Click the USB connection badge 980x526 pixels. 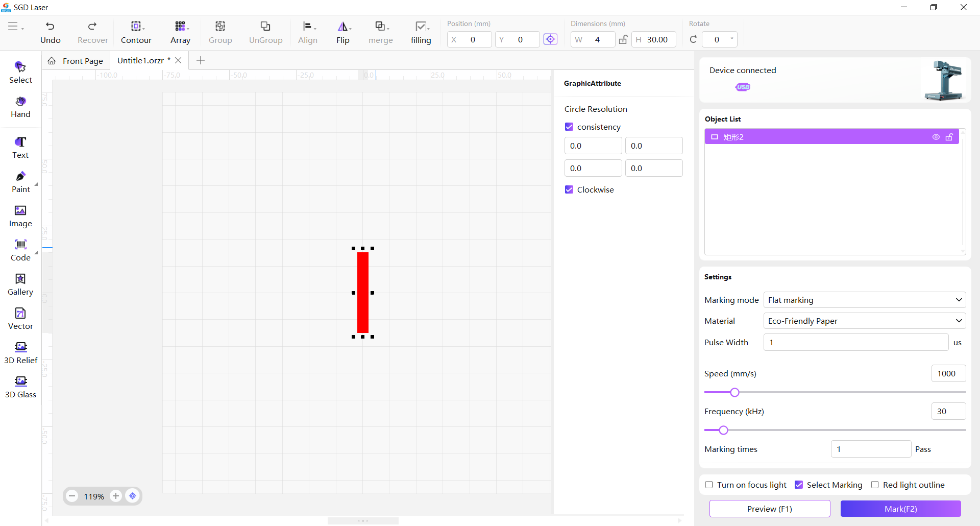(x=743, y=87)
